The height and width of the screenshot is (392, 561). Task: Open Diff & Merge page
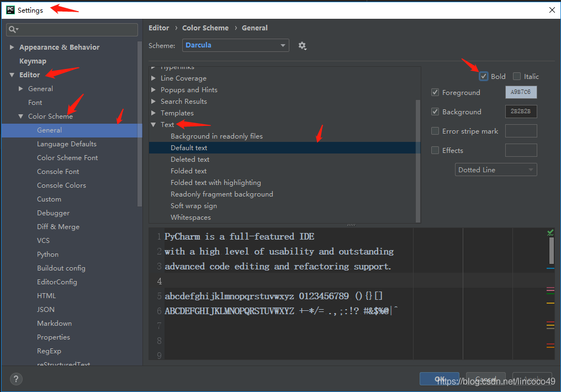(x=59, y=227)
